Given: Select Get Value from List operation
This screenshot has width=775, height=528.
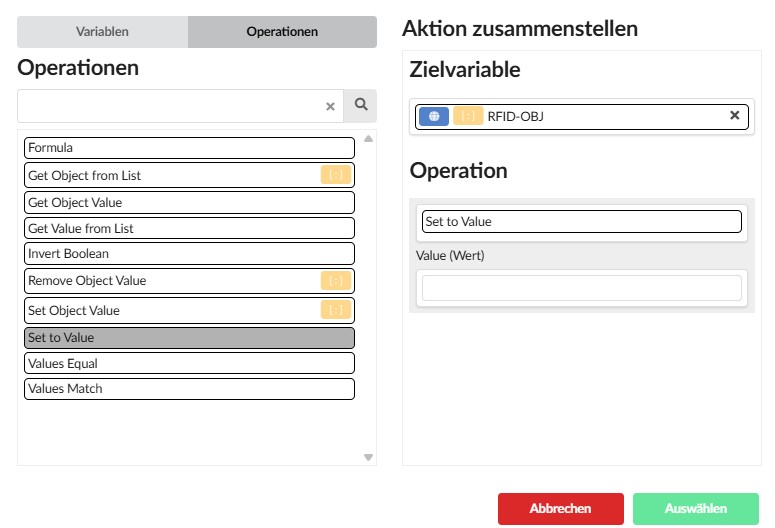Looking at the screenshot, I should point(189,229).
